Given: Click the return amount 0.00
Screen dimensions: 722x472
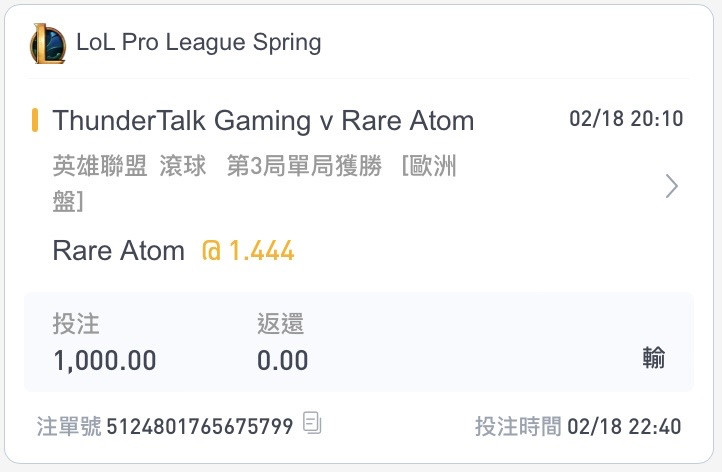Looking at the screenshot, I should pos(282,360).
